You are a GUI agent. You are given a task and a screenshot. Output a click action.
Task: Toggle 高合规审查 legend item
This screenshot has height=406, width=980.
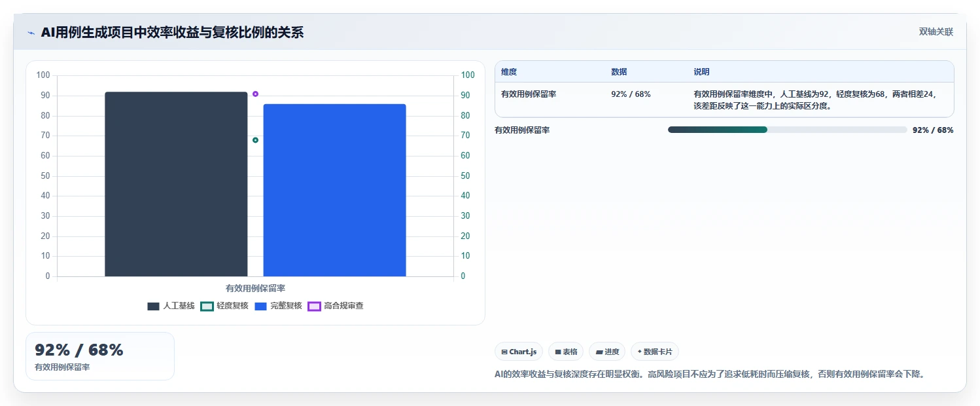pos(336,306)
